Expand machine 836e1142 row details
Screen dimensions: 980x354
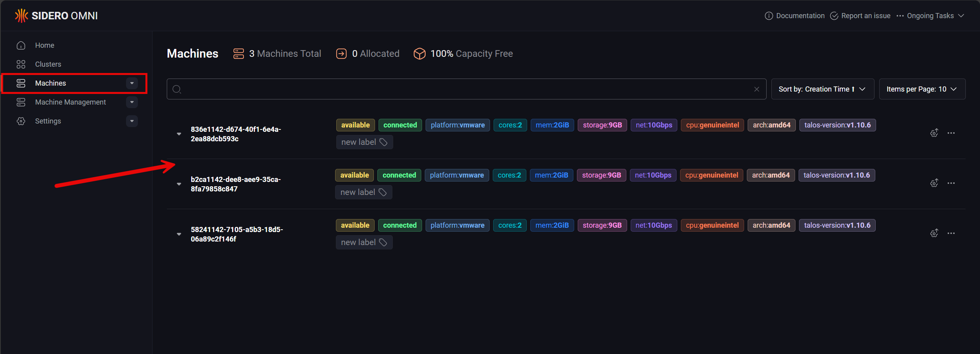coord(179,134)
